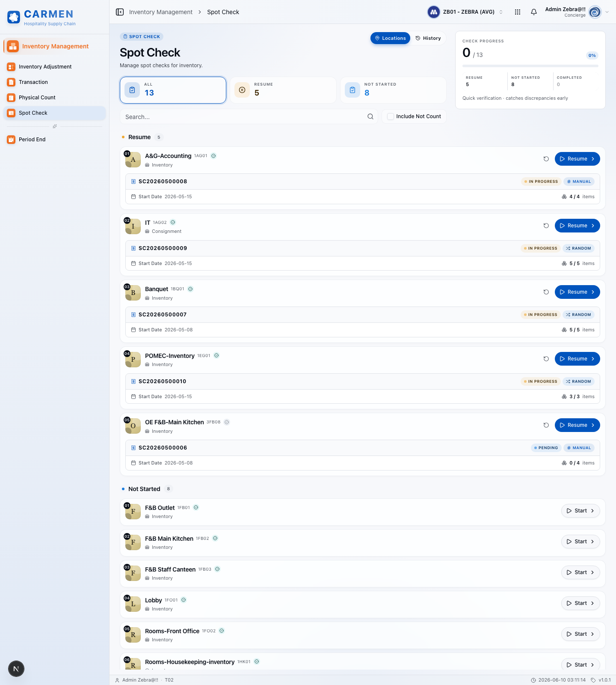Viewport: 616px width, 685px height.
Task: Expand the user profile menu chevron
Action: 607,12
